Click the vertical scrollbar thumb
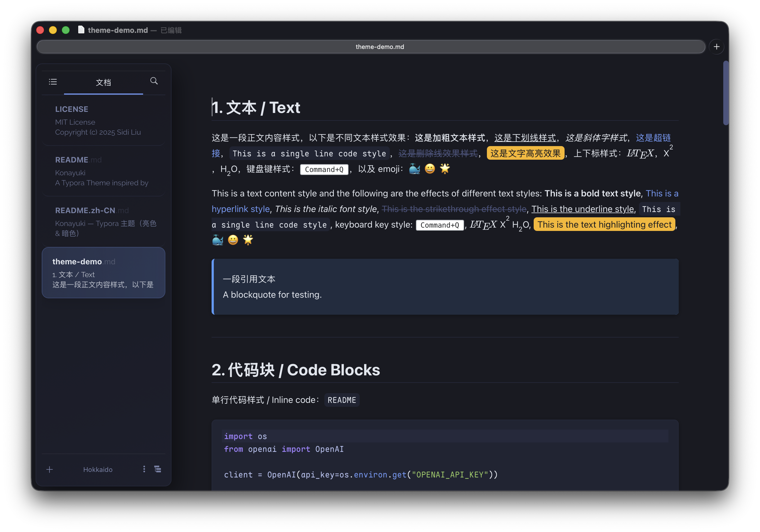Screen dimensions: 760x532 725,93
